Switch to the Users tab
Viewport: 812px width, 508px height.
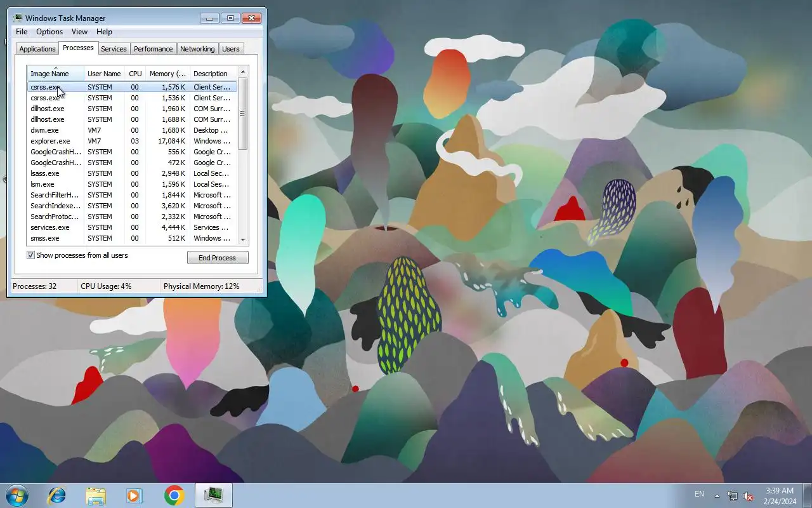(x=231, y=49)
